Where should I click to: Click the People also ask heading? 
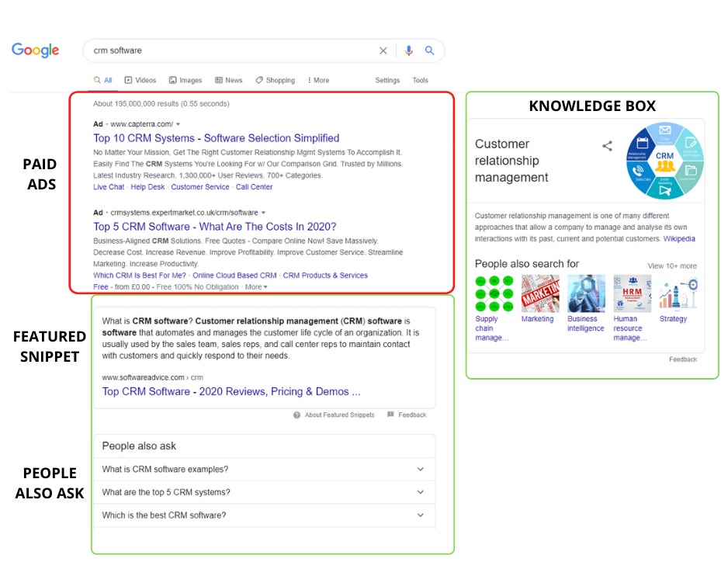[x=139, y=446]
